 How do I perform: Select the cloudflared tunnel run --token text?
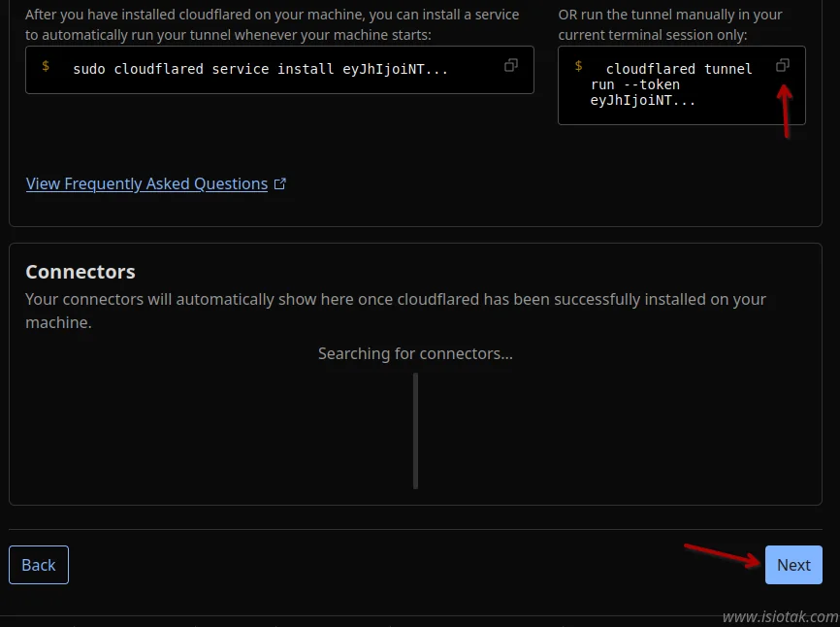pyautogui.click(x=670, y=84)
